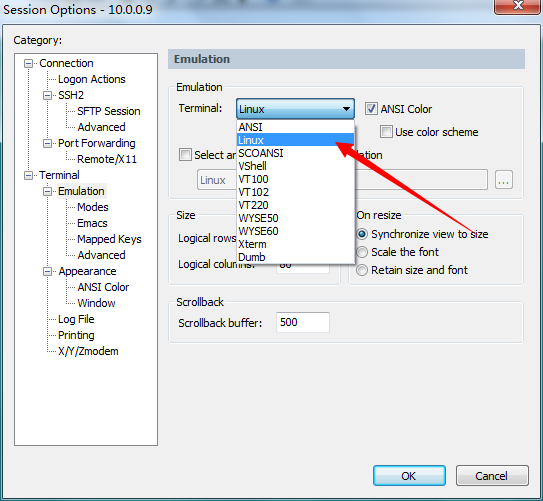Select Log File category
543x501 pixels.
coord(76,319)
